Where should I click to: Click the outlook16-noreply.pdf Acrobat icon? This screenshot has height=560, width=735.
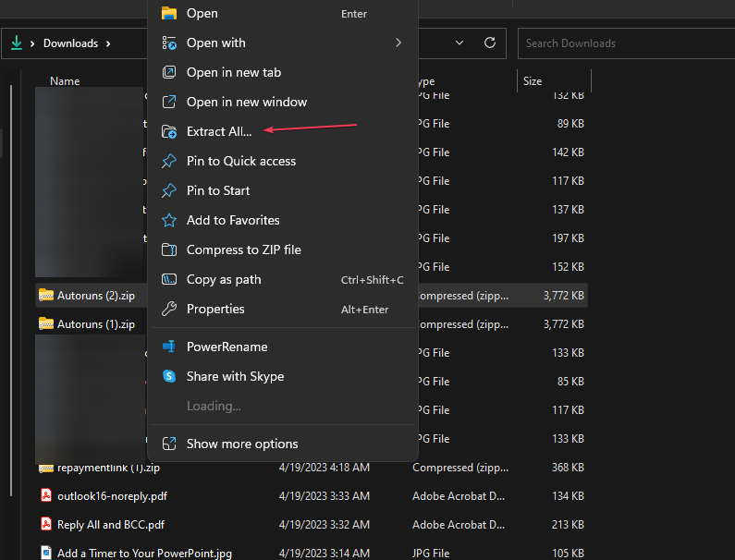coord(46,496)
